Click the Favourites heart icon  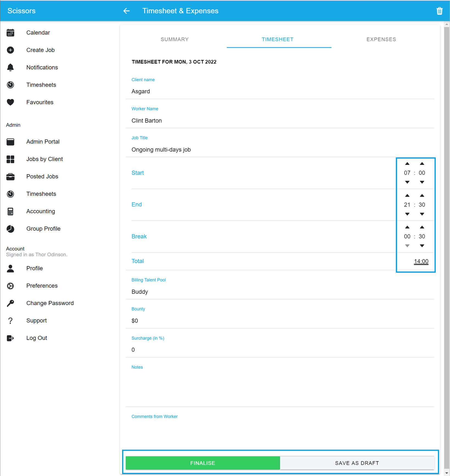click(10, 102)
